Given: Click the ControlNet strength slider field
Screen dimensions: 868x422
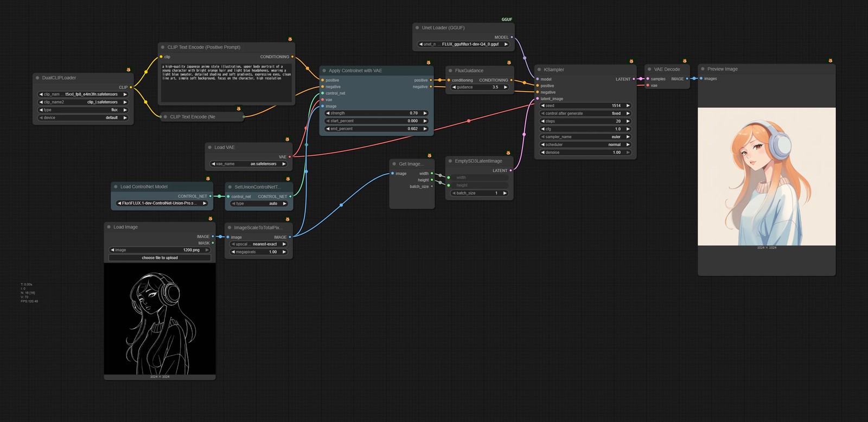Looking at the screenshot, I should [376, 113].
